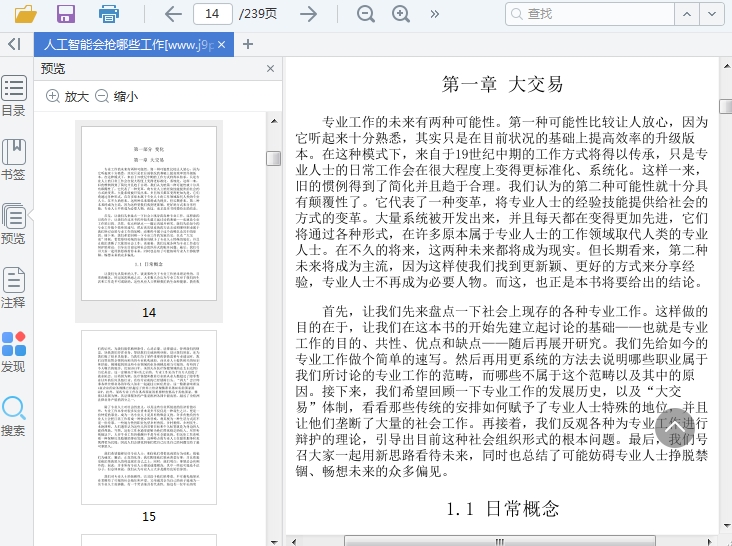Image resolution: width=732 pixels, height=546 pixels.
Task: Go to the next page arrow
Action: [x=309, y=14]
